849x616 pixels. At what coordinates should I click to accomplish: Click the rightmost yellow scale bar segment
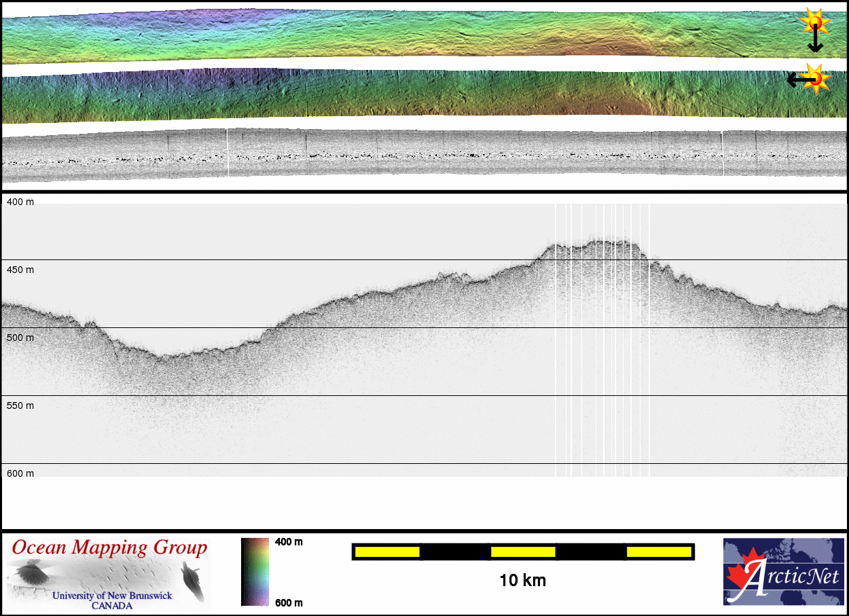(x=658, y=552)
